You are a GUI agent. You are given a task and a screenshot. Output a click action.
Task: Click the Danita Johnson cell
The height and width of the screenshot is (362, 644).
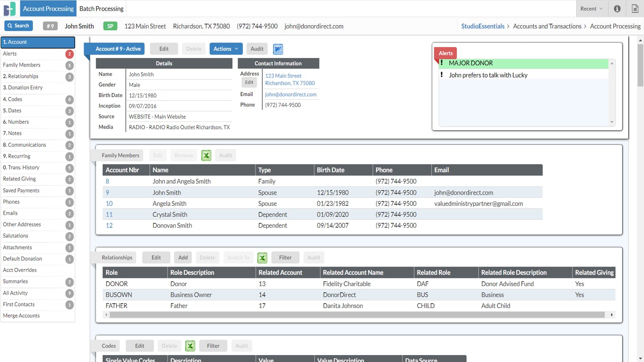tap(367, 306)
